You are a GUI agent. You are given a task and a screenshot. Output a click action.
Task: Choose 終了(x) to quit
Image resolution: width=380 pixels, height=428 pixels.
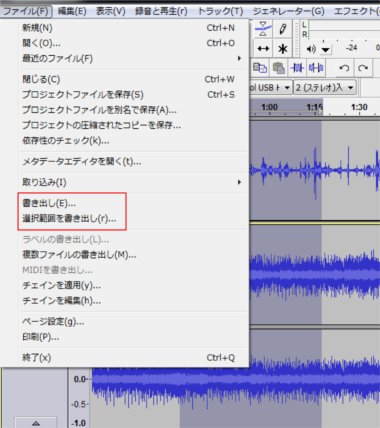(x=133, y=358)
